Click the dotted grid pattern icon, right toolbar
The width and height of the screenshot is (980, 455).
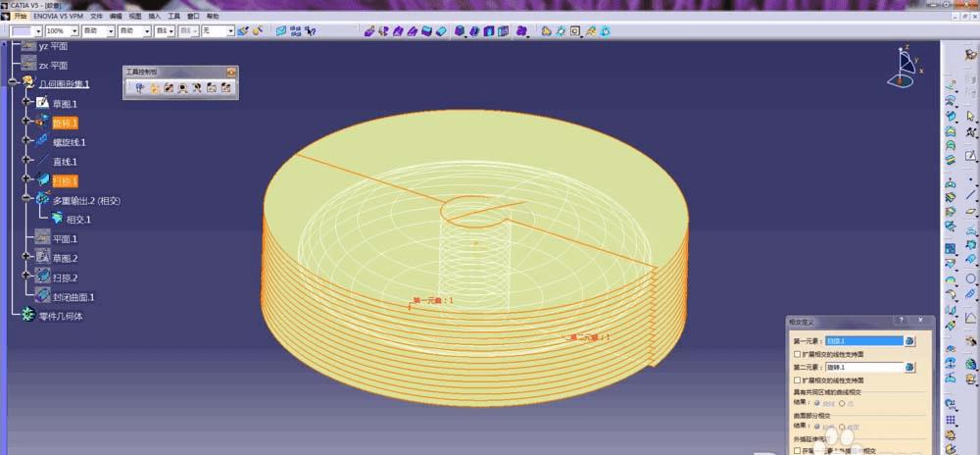pos(951,420)
